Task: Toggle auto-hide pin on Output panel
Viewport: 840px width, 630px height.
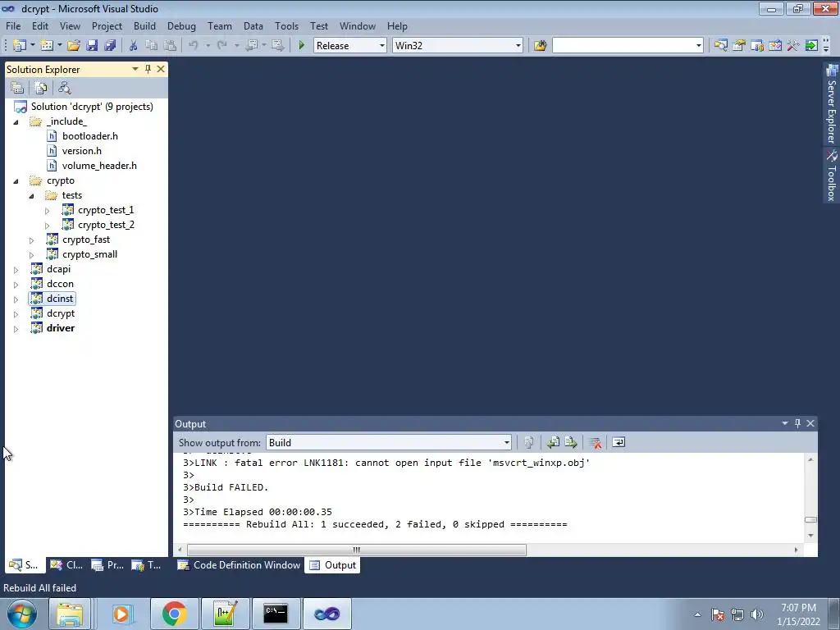Action: (797, 423)
